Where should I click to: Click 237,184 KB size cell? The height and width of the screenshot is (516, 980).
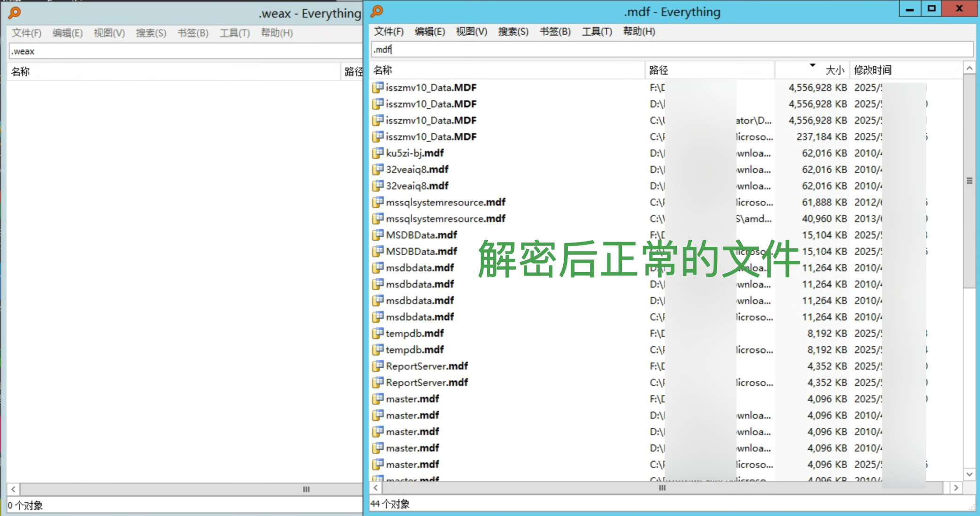pyautogui.click(x=821, y=137)
